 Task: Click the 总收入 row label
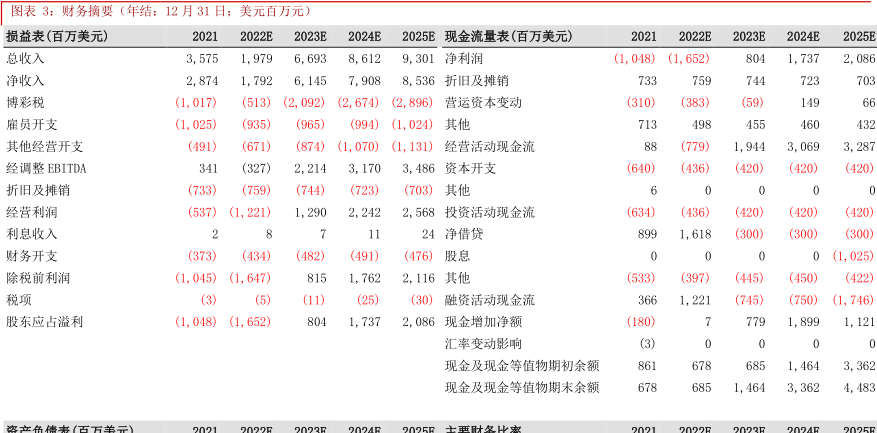(25, 58)
